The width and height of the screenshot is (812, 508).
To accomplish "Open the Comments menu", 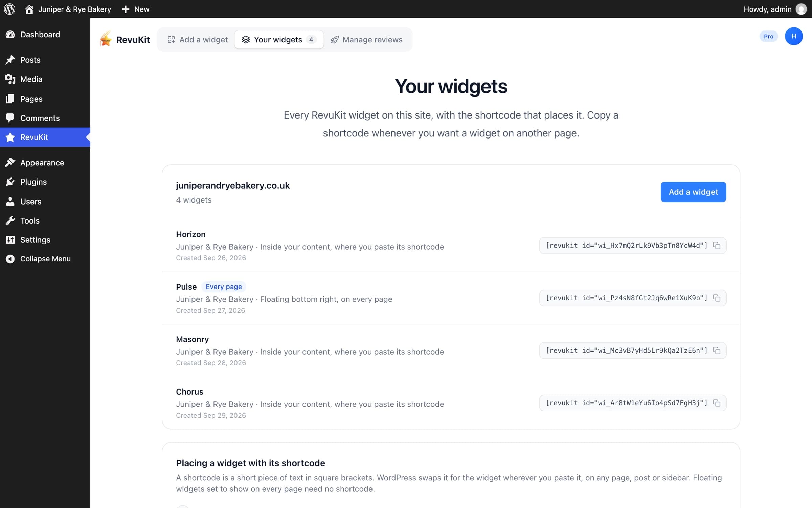I will click(x=45, y=118).
